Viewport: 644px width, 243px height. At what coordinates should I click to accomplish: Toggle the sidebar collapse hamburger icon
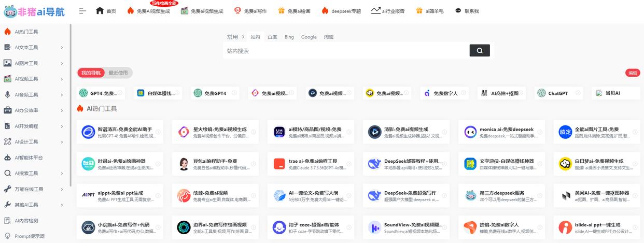click(82, 11)
